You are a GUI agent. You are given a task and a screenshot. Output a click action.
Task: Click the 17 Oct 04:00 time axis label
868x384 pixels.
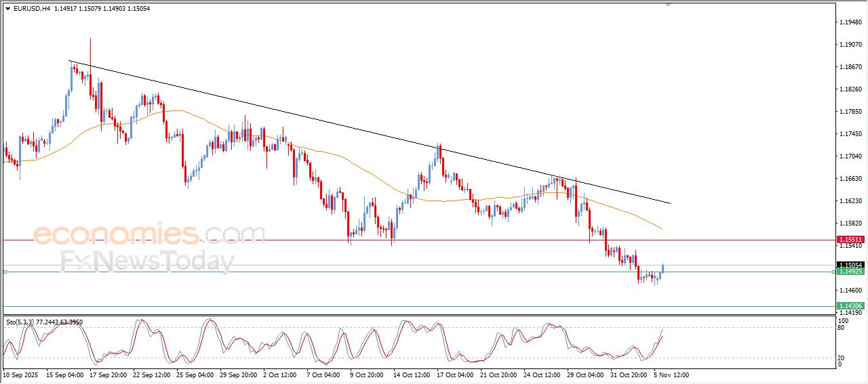[x=455, y=374]
